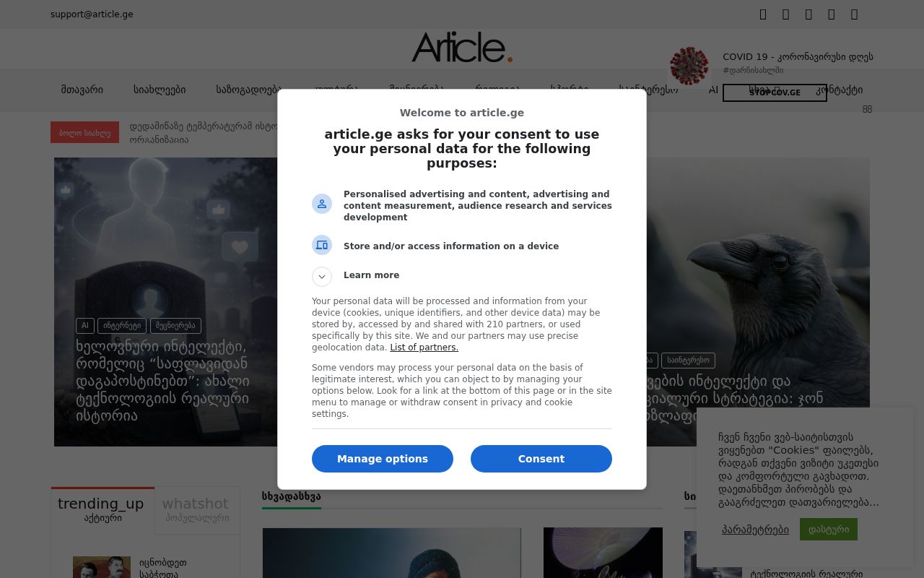Open the სიახლეები menu item
924x578 pixels.
pyautogui.click(x=160, y=90)
